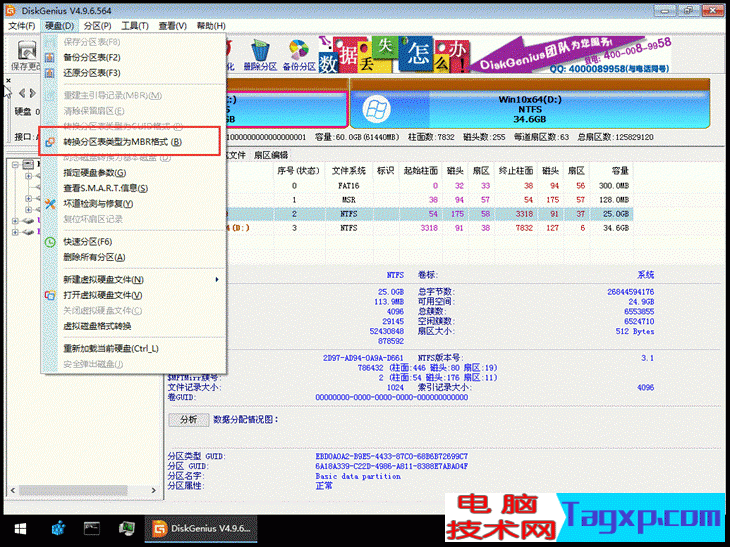The width and height of the screenshot is (730, 547).
Task: Open the 分区(P) menu
Action: pyautogui.click(x=97, y=26)
